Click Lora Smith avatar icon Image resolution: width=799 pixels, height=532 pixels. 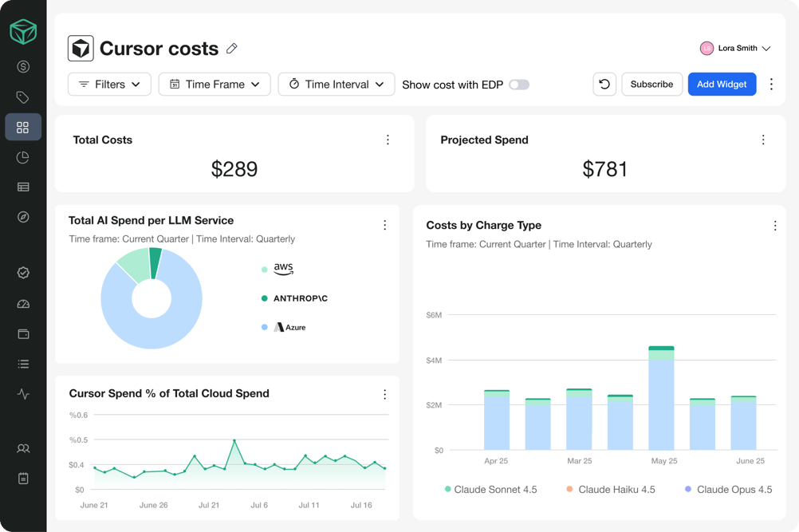(707, 49)
